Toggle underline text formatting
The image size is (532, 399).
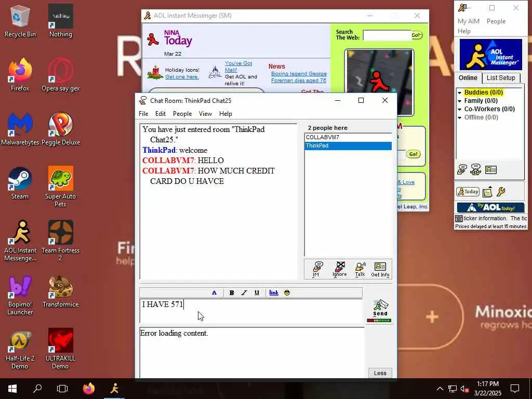tap(257, 293)
